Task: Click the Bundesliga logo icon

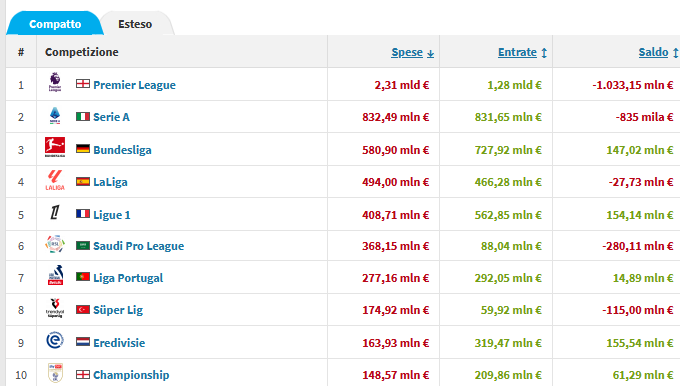Action: [x=55, y=147]
